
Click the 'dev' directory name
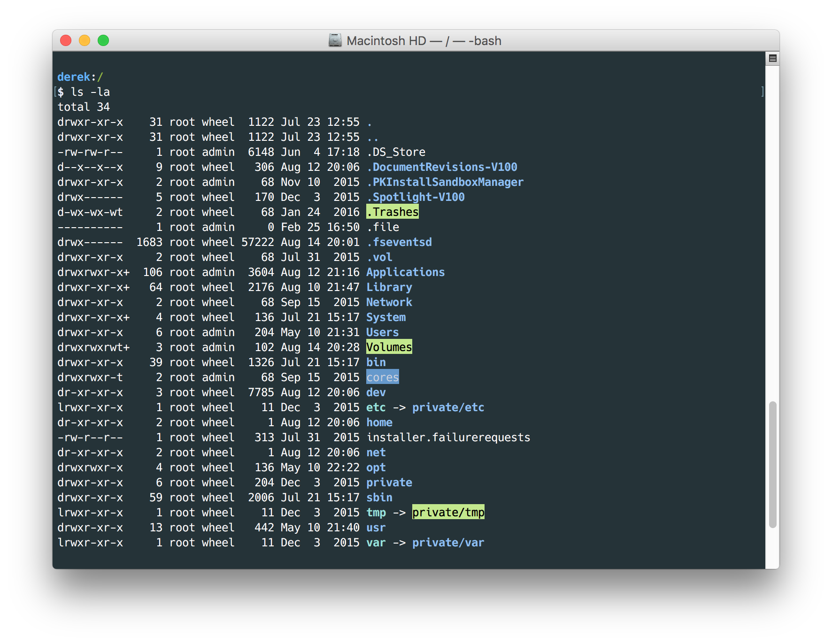click(376, 392)
